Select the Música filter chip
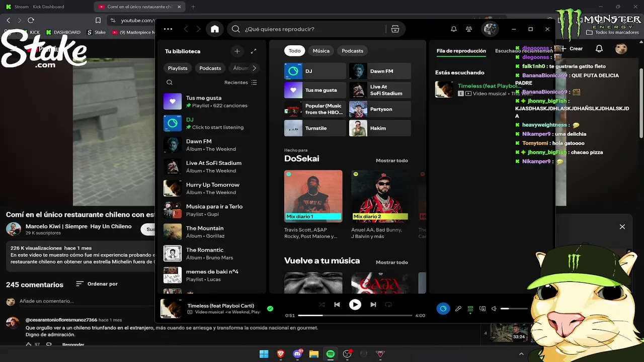The height and width of the screenshot is (362, 644). [x=321, y=51]
